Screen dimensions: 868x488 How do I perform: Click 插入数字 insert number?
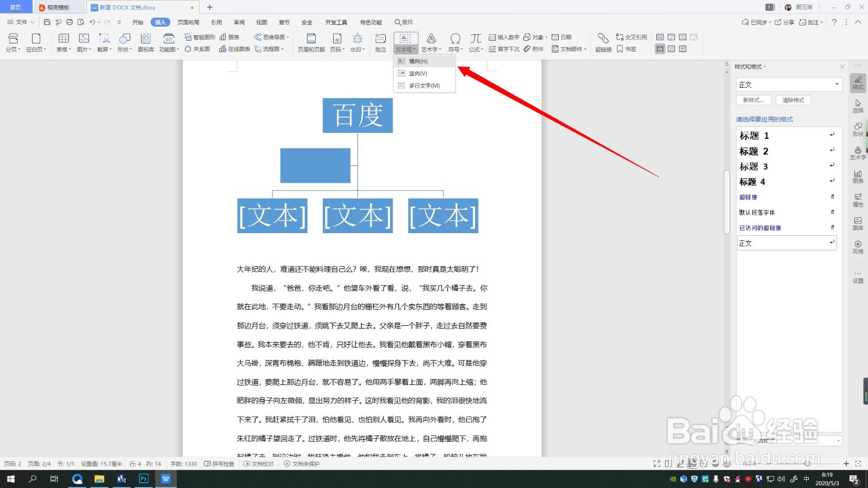[504, 37]
